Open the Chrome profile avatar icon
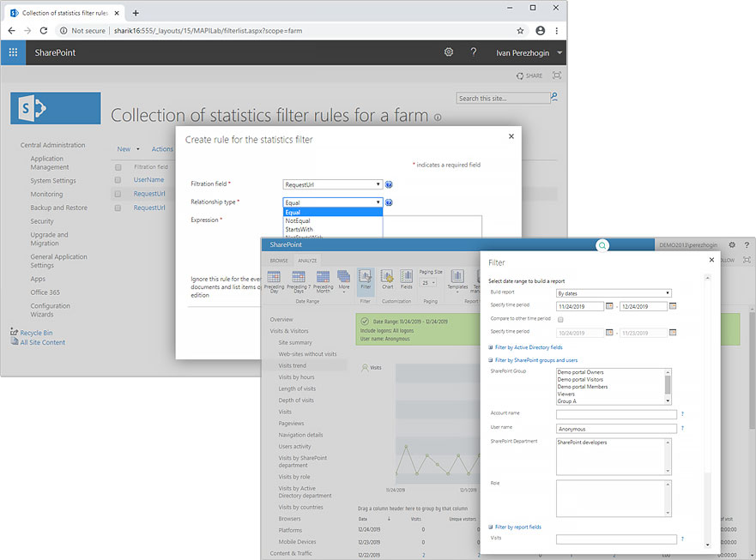 (x=541, y=30)
